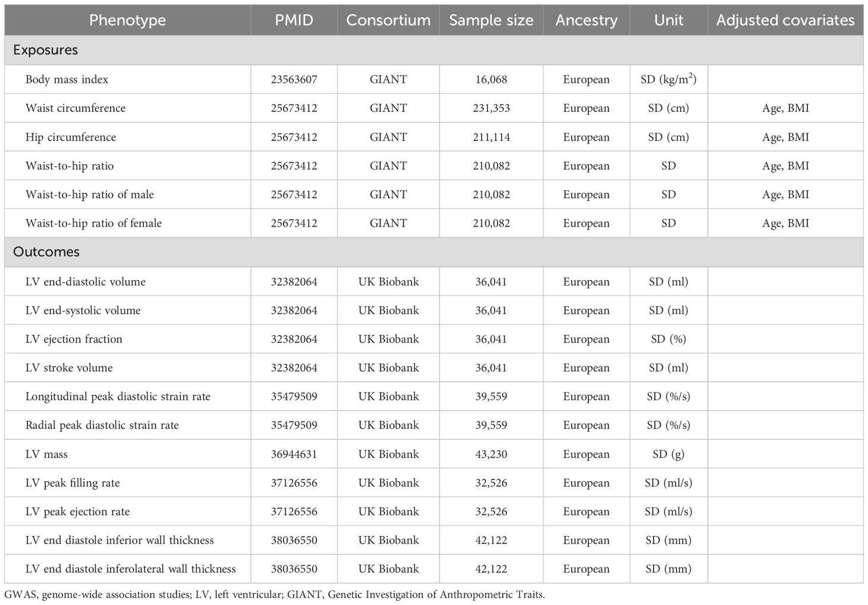This screenshot has height=605, width=868.
Task: Select sample size 43,230
Action: pyautogui.click(x=491, y=454)
